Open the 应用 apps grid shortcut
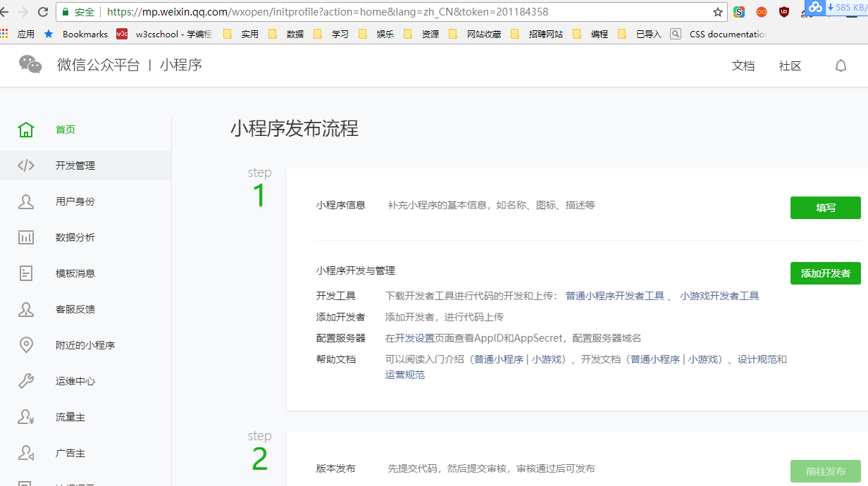The height and width of the screenshot is (486, 868). point(18,34)
